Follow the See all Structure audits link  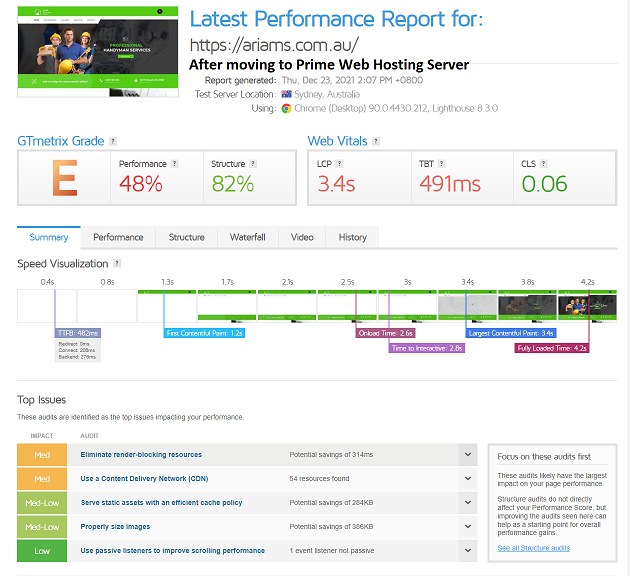(534, 548)
